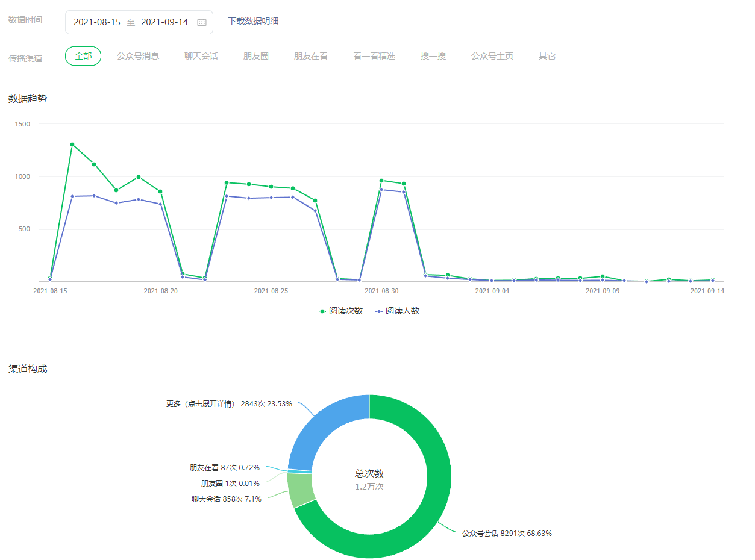Image resolution: width=755 pixels, height=560 pixels.
Task: Toggle the 阅读人数 legend marker
Action: tap(379, 311)
